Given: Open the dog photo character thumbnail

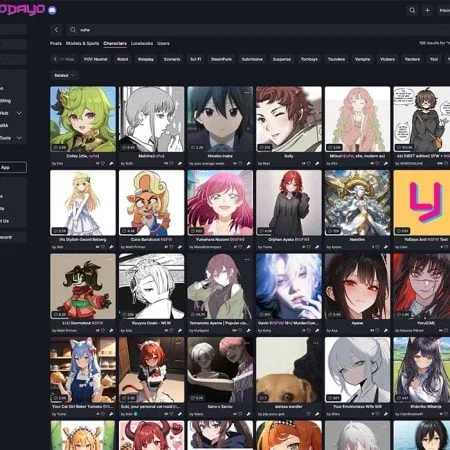Looking at the screenshot, I should click(x=289, y=370).
